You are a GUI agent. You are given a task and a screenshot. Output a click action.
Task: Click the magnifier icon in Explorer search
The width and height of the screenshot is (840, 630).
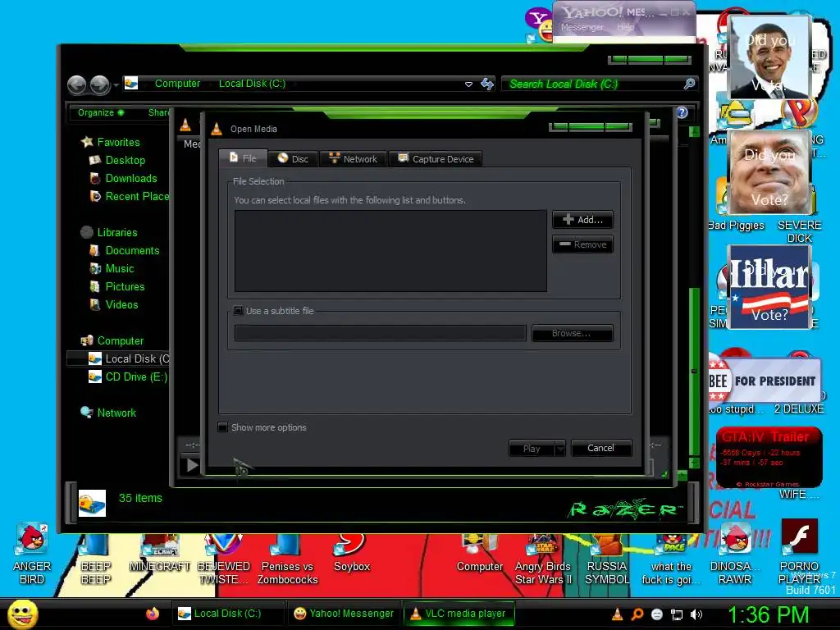689,84
